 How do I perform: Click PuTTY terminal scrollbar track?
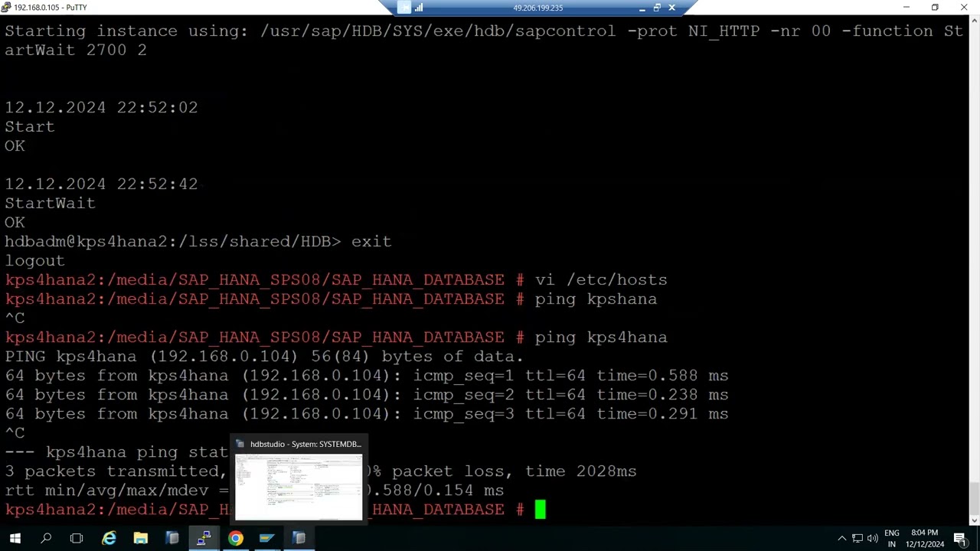pyautogui.click(x=974, y=268)
